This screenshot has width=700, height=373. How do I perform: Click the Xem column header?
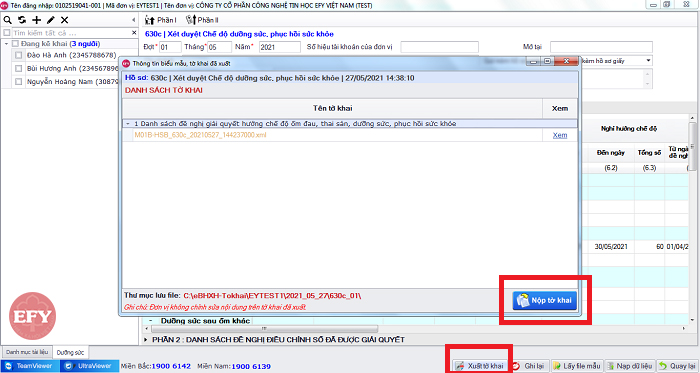pyautogui.click(x=560, y=108)
